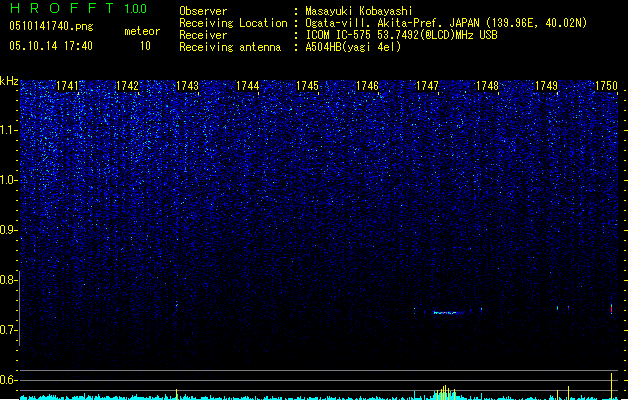The height and width of the screenshot is (400, 629).
Task: Click the 0.9 kHz axis label
Action: pyautogui.click(x=8, y=230)
